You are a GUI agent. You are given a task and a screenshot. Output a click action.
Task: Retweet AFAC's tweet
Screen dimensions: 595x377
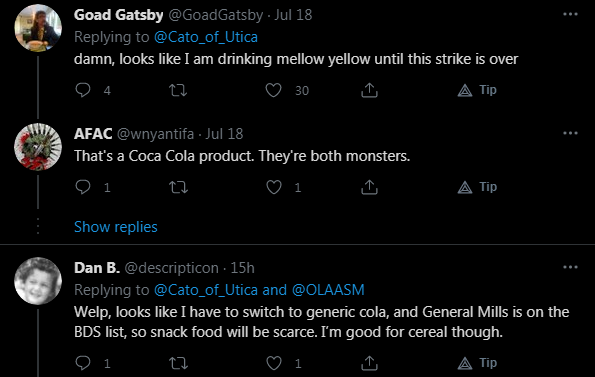tap(178, 187)
